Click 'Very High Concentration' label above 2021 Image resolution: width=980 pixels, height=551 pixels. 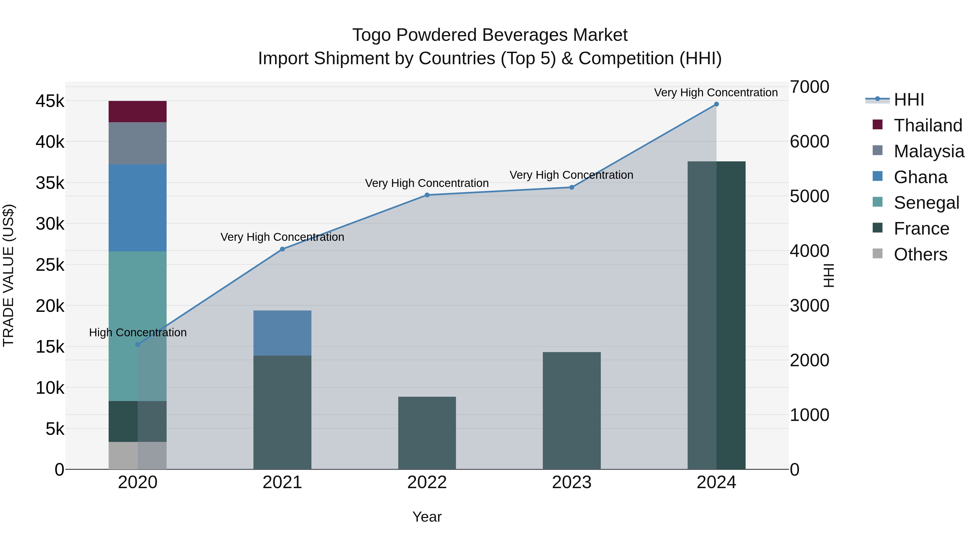282,237
